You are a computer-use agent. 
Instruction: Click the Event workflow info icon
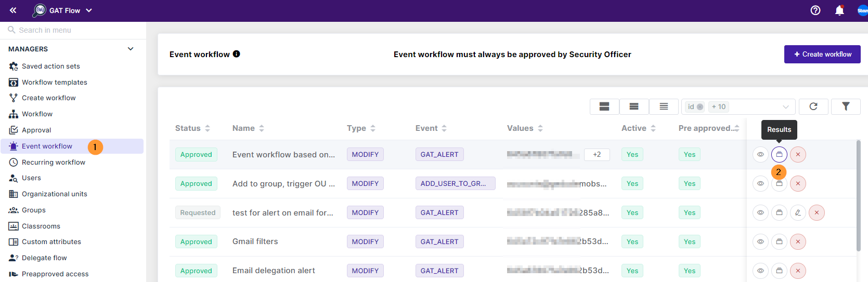[237, 54]
